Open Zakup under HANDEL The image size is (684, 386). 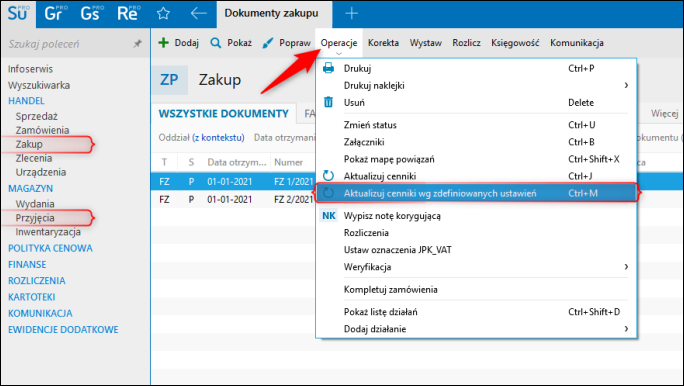tap(29, 144)
